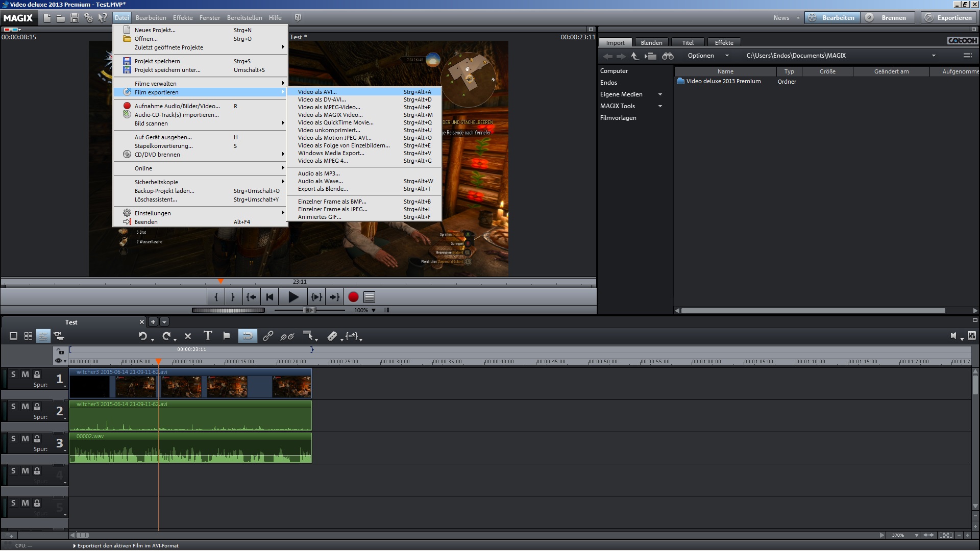
Task: Click the open folder icon in top toolbar
Action: coord(60,18)
